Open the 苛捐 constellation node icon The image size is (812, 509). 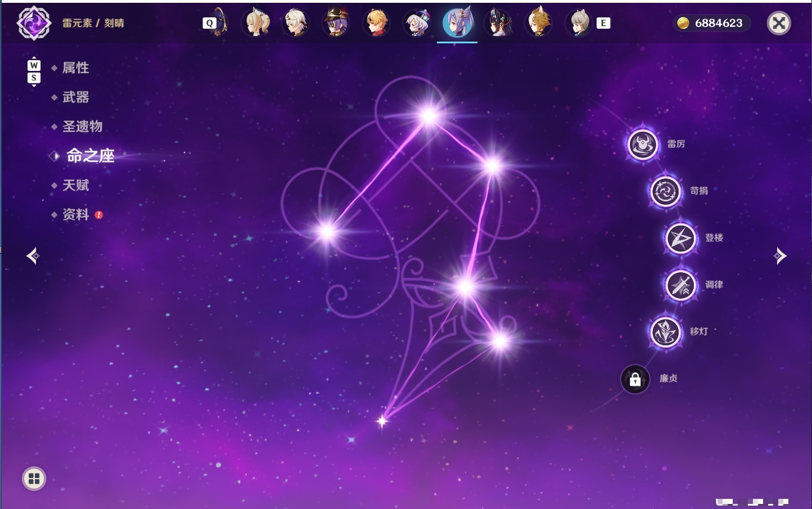(666, 191)
